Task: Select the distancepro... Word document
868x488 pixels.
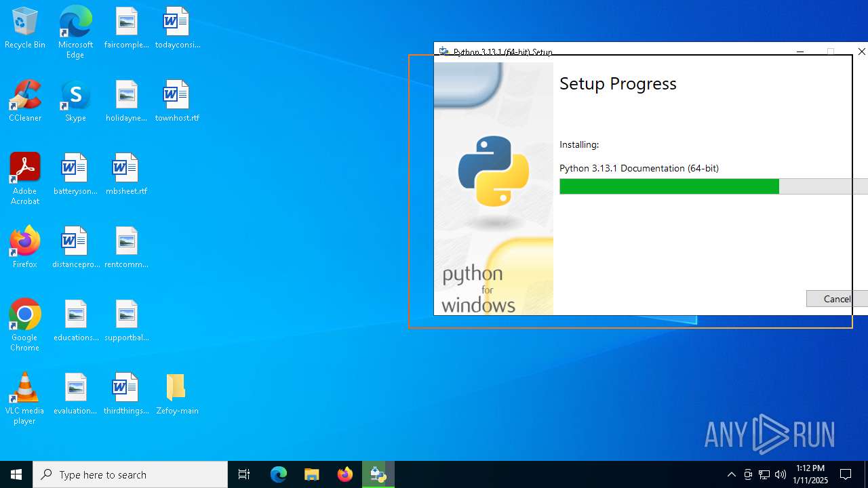Action: point(75,248)
